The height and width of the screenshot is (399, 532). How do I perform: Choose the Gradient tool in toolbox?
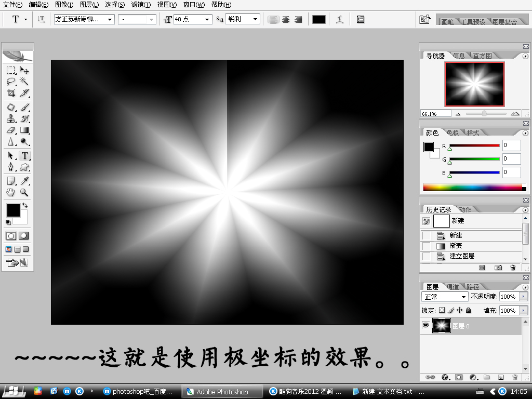(x=24, y=130)
